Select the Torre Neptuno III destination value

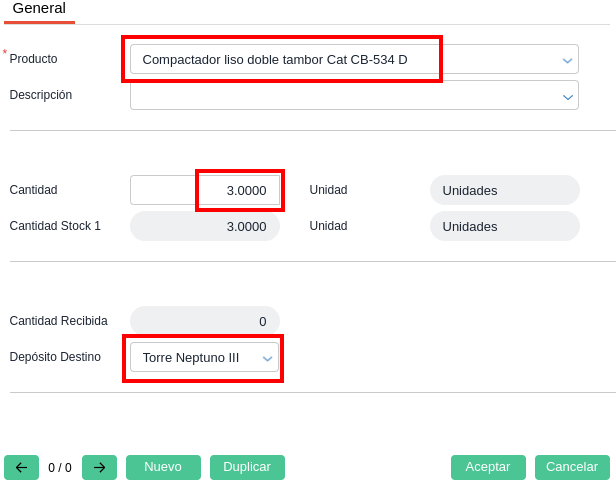(x=195, y=357)
